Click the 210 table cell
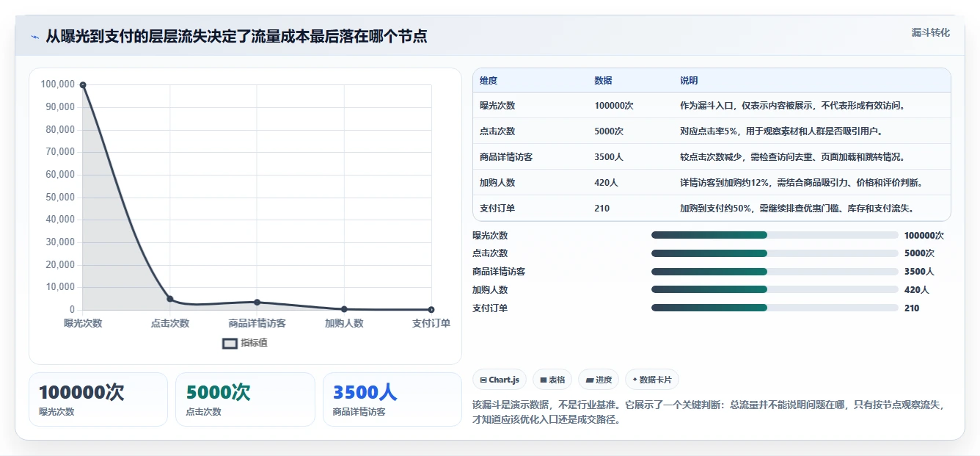This screenshot has width=980, height=456. tap(601, 209)
